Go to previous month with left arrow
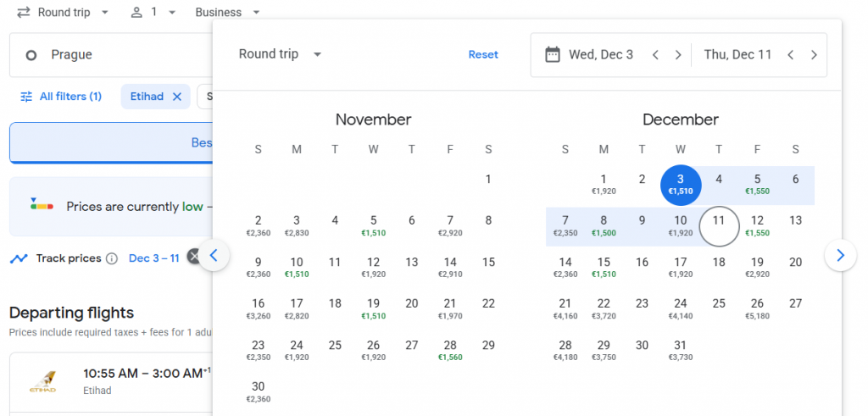The height and width of the screenshot is (416, 868). pyautogui.click(x=214, y=254)
